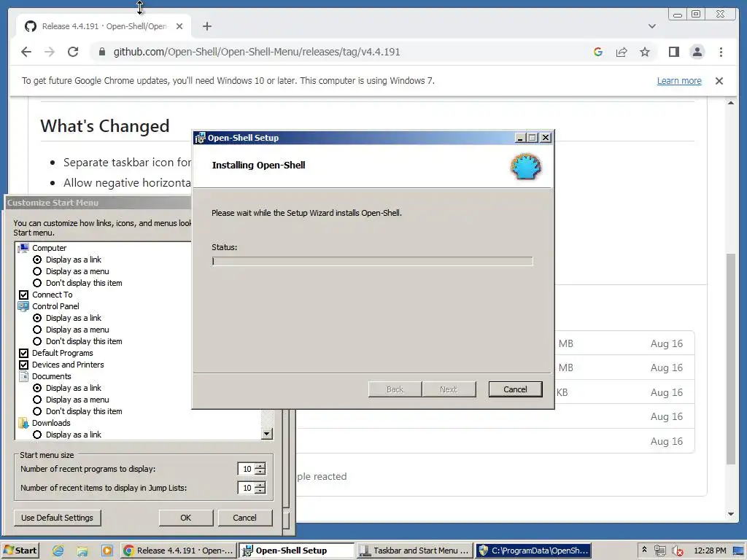Click the Downloads folder icon

[23, 423]
